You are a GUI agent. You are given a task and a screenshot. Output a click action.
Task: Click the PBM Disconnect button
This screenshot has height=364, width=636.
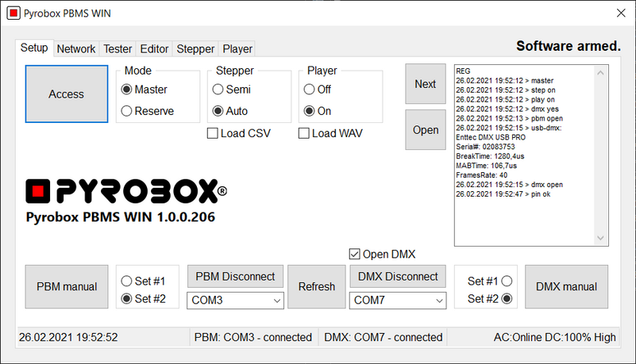click(235, 277)
